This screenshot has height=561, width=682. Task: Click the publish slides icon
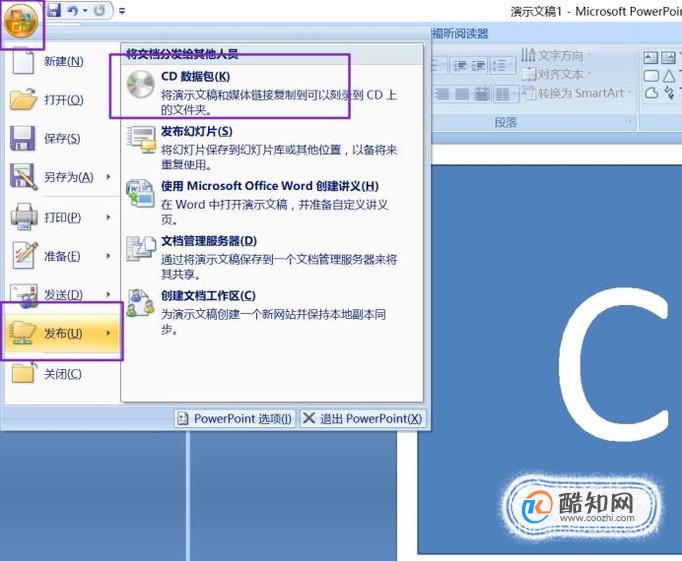(x=141, y=139)
